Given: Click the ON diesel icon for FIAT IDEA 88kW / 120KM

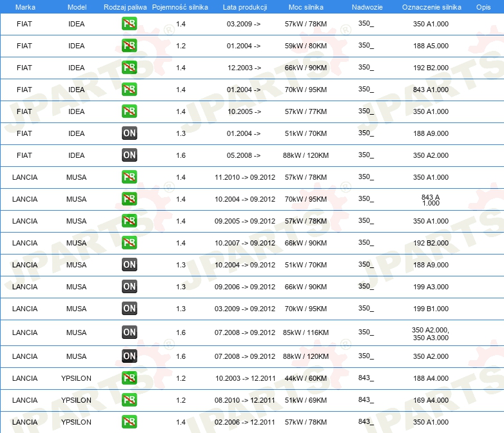Looking at the screenshot, I should click(129, 155).
